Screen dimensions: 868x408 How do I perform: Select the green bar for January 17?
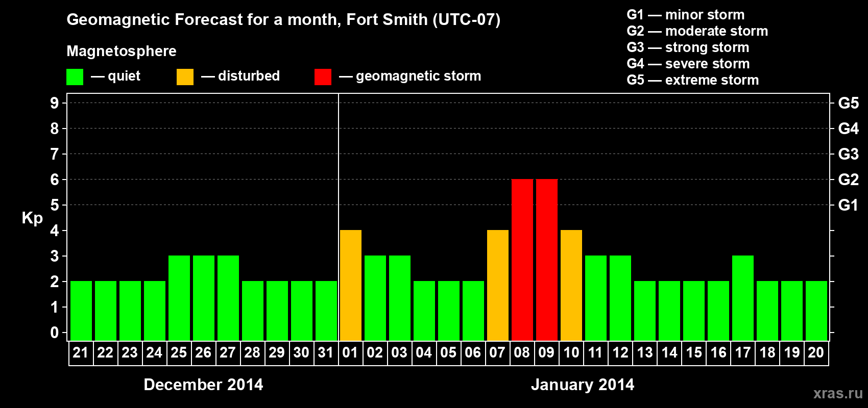742,298
